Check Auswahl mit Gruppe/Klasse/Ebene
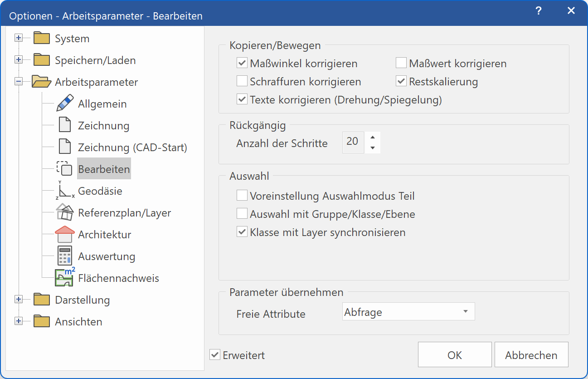 pyautogui.click(x=242, y=214)
